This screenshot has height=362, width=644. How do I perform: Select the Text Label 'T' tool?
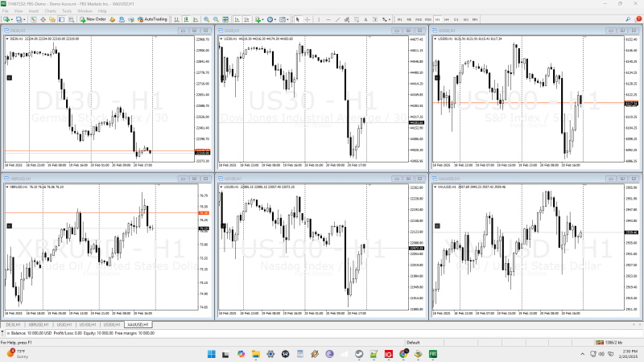pos(375,19)
